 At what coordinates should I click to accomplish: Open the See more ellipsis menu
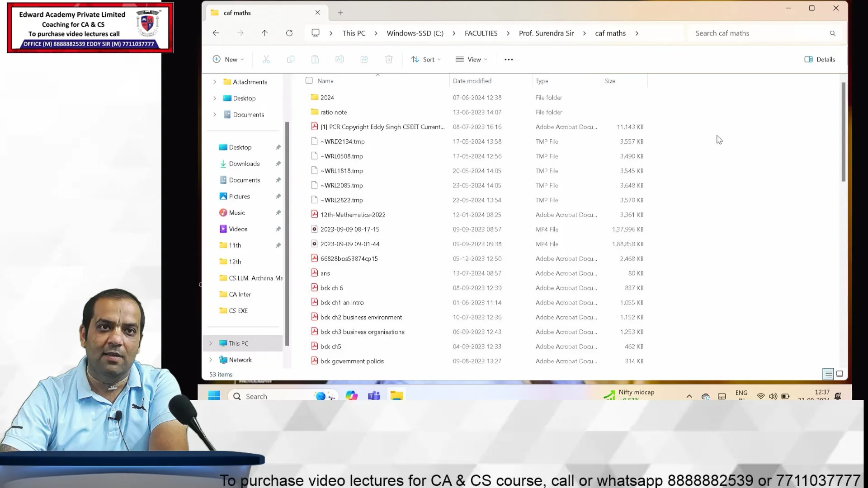click(x=509, y=59)
